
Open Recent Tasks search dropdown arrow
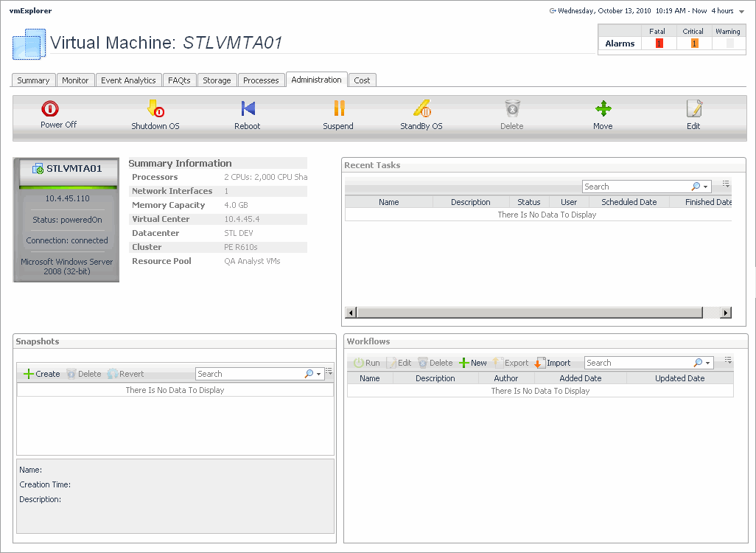[706, 187]
